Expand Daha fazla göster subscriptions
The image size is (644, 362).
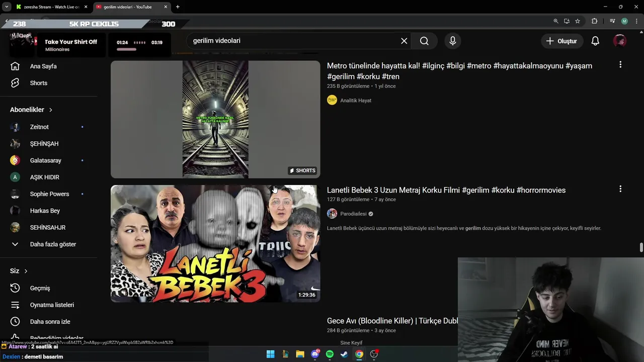click(x=53, y=244)
